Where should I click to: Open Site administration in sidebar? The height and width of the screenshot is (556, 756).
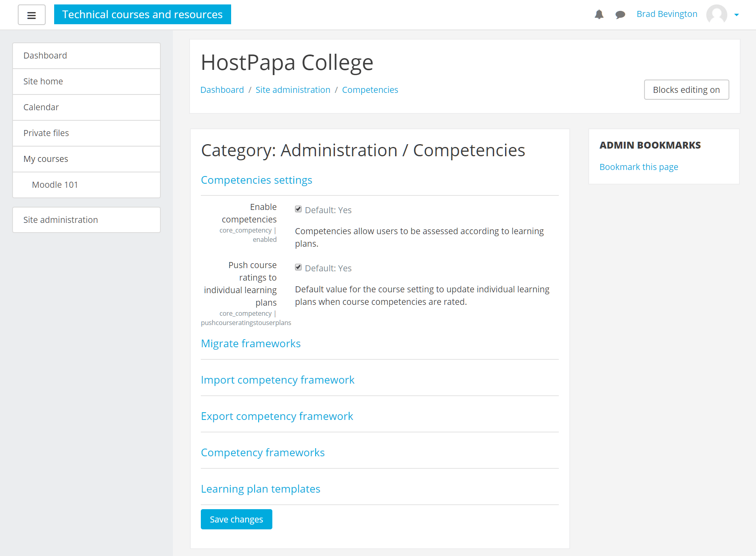[x=86, y=220]
